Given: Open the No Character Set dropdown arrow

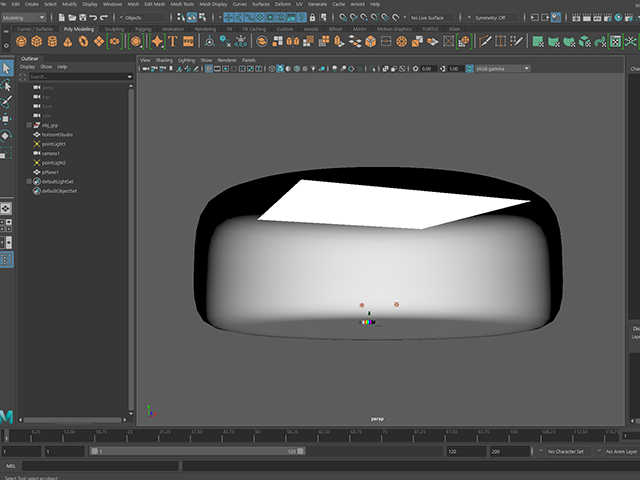Looking at the screenshot, I should pyautogui.click(x=541, y=451).
